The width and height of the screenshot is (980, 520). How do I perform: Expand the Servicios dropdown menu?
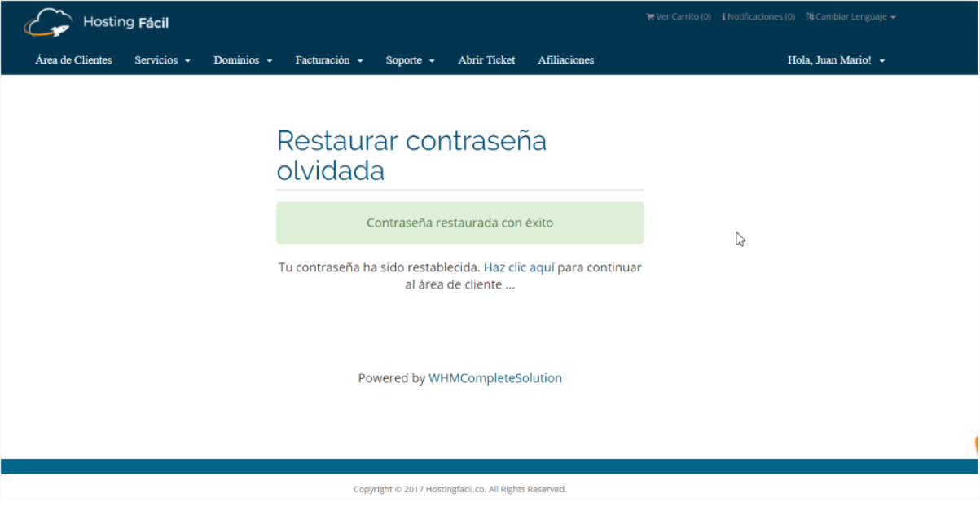(162, 60)
